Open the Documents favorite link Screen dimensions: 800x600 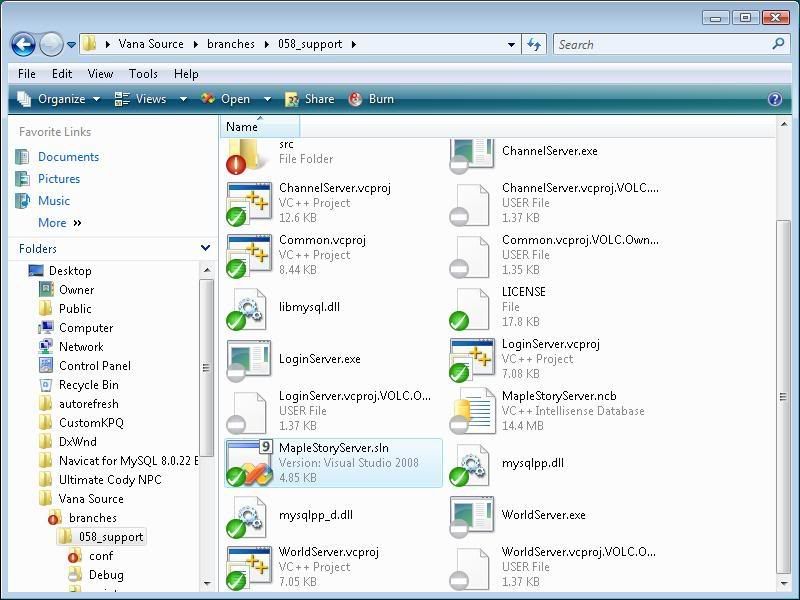coord(68,157)
